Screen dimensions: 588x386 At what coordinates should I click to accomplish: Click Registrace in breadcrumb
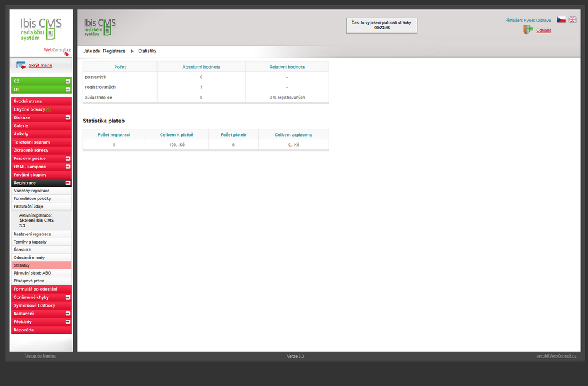[x=114, y=51]
